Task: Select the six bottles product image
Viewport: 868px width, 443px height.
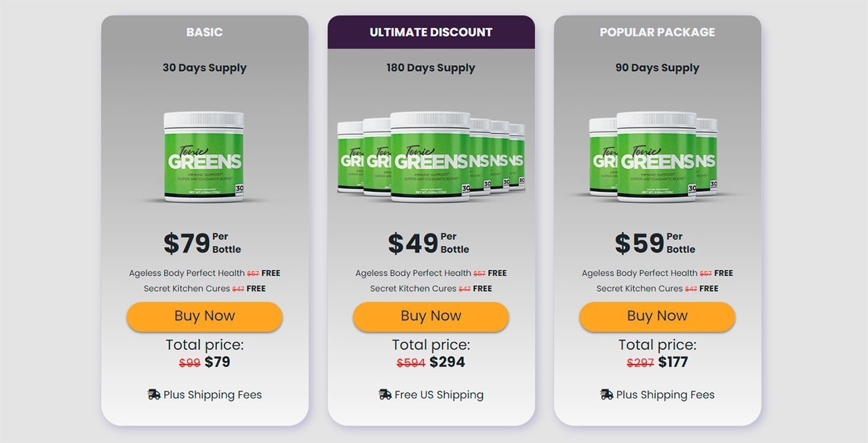Action: (x=431, y=158)
